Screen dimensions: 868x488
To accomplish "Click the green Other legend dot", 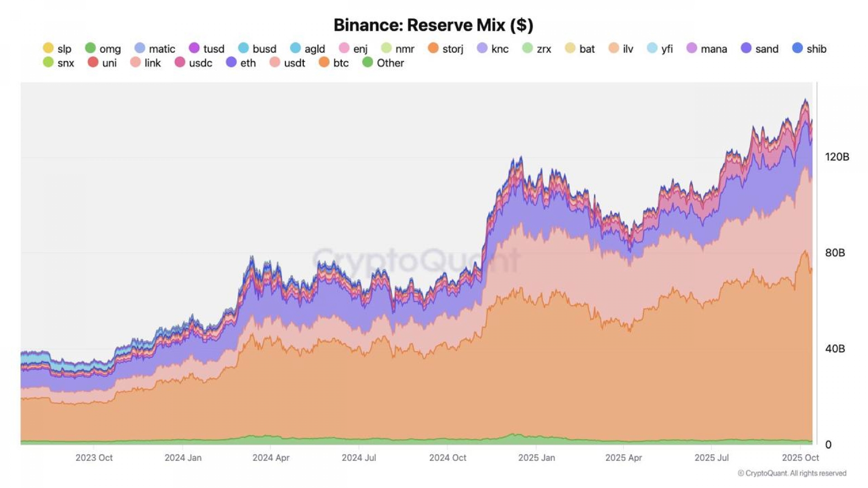I will [x=368, y=62].
